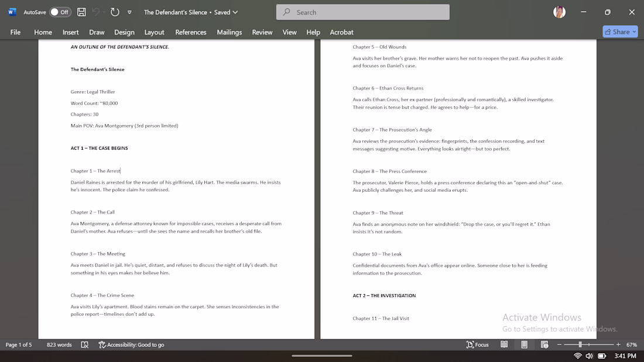Click the 'Chapter 2 – The Call' heading

coord(93,212)
